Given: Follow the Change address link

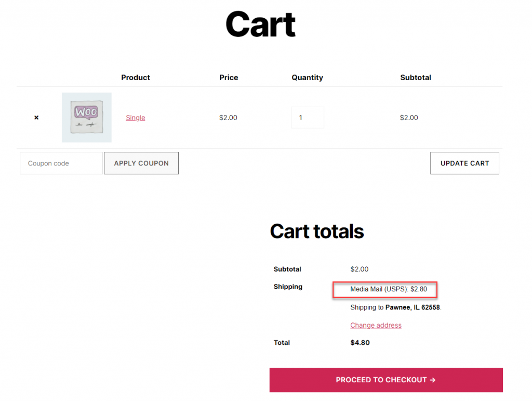Looking at the screenshot, I should (376, 325).
